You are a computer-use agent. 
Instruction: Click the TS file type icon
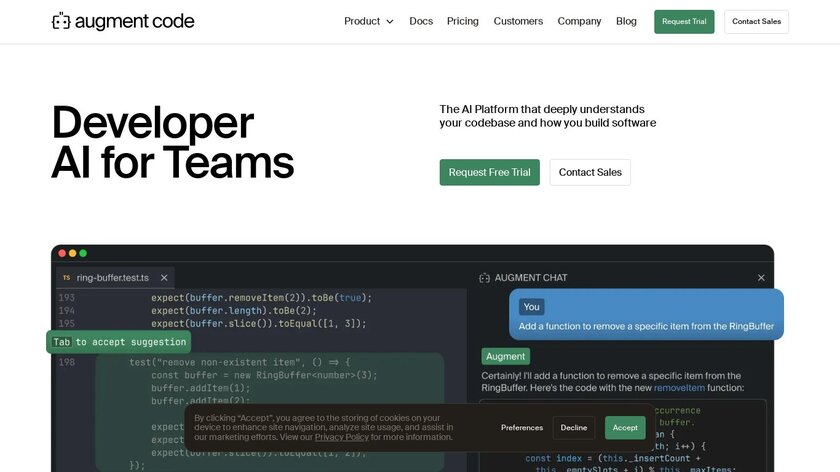66,277
